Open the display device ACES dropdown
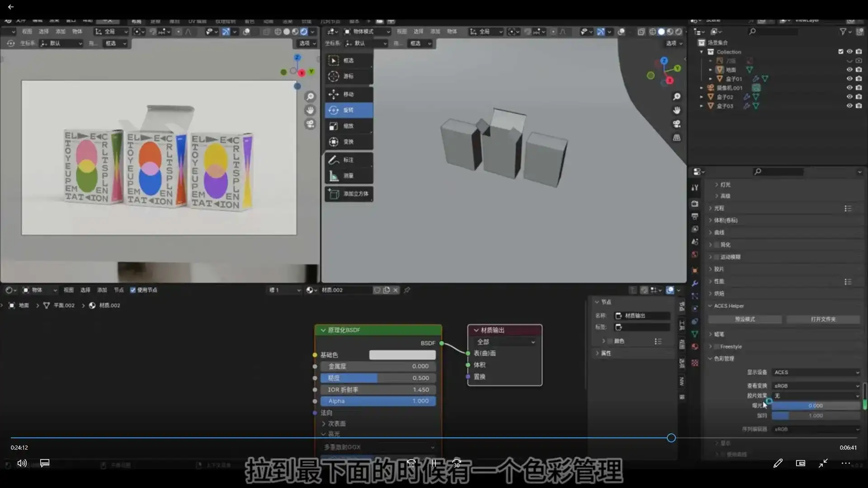Viewport: 868px width, 488px height. [x=816, y=372]
